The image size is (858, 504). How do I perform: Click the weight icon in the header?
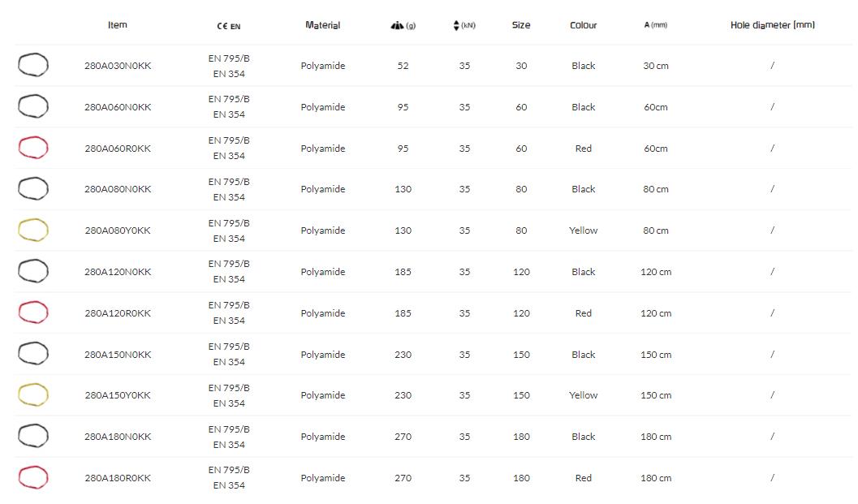398,26
